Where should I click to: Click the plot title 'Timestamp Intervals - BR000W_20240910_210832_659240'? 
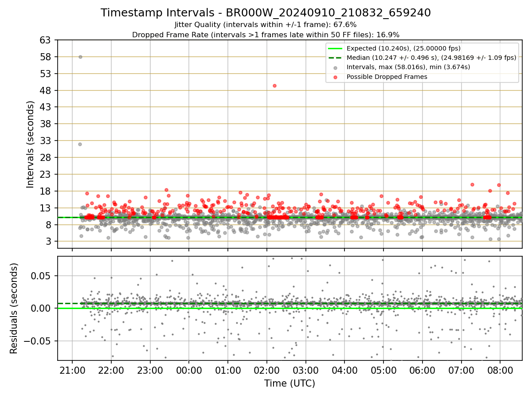[266, 13]
